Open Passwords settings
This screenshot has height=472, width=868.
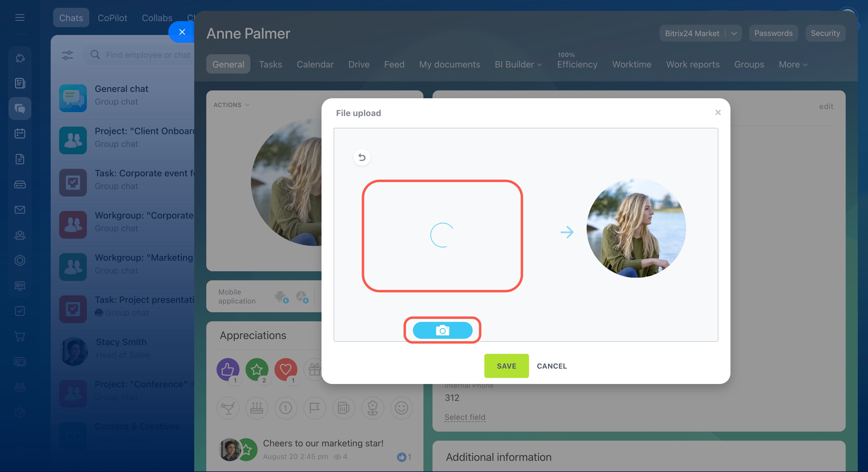coord(773,33)
